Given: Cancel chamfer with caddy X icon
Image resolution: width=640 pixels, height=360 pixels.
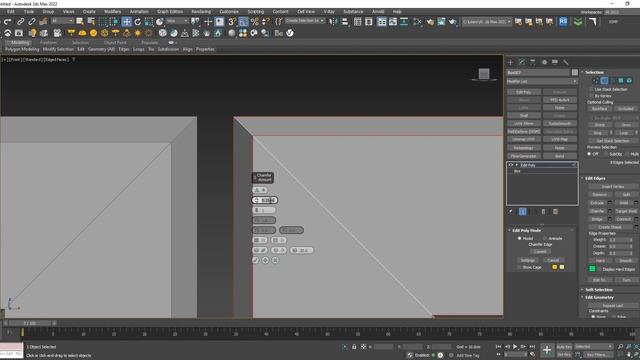Looking at the screenshot, I should tap(276, 260).
